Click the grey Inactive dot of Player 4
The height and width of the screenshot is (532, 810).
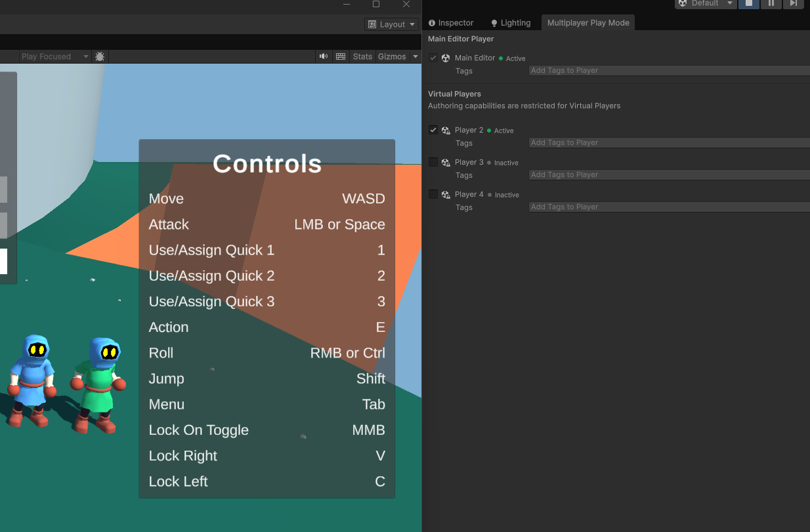[x=489, y=195]
